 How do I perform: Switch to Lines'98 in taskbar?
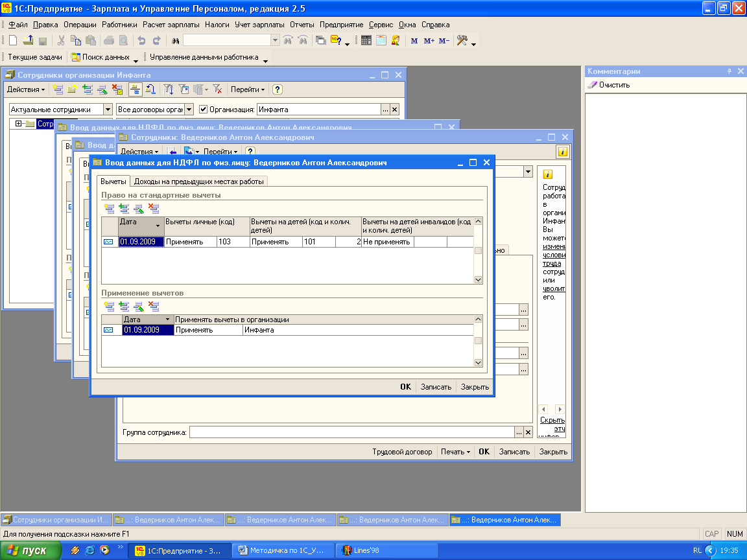click(386, 550)
